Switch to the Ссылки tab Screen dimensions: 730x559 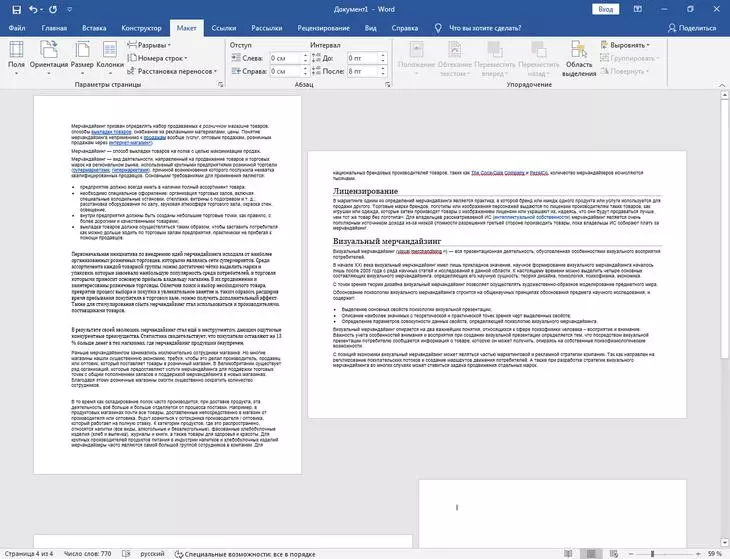pos(223,28)
